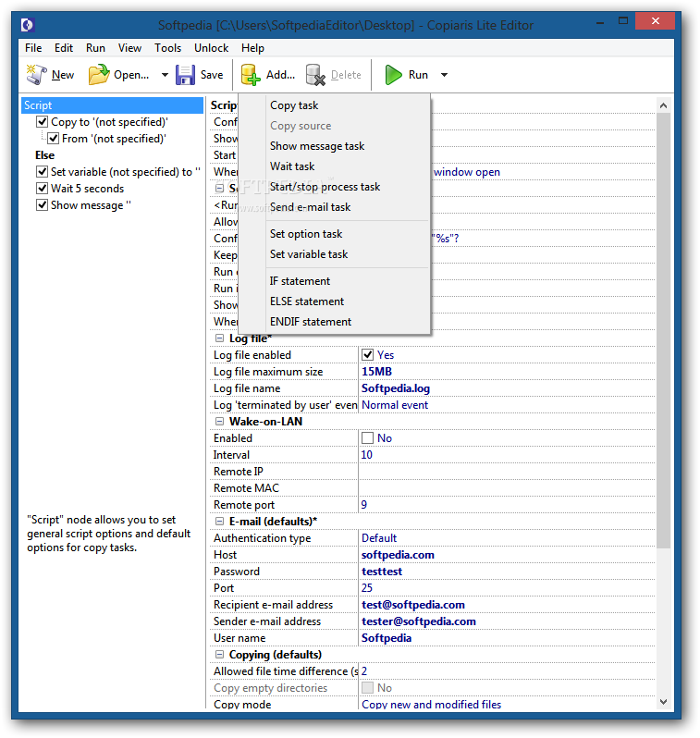The image size is (700, 738).
Task: Uncheck the "From '(not specified)'" source checkbox
Action: [x=54, y=139]
